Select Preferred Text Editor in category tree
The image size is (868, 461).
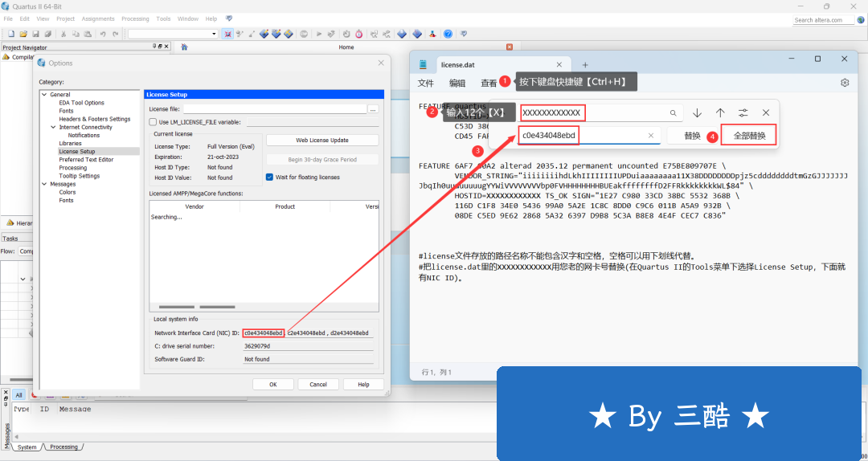(86, 160)
